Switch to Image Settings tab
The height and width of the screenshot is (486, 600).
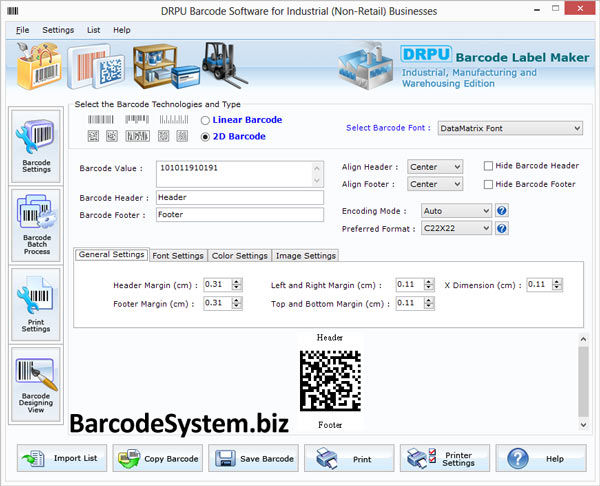[306, 256]
